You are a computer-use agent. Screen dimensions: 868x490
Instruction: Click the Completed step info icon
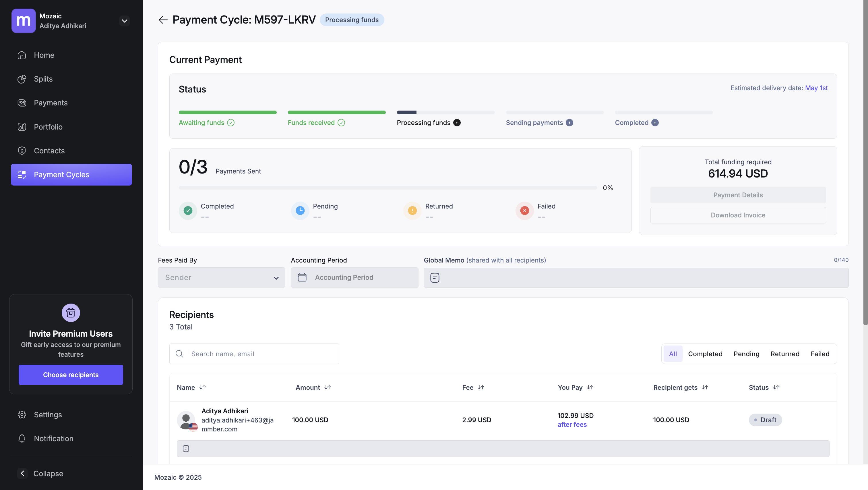pyautogui.click(x=655, y=123)
